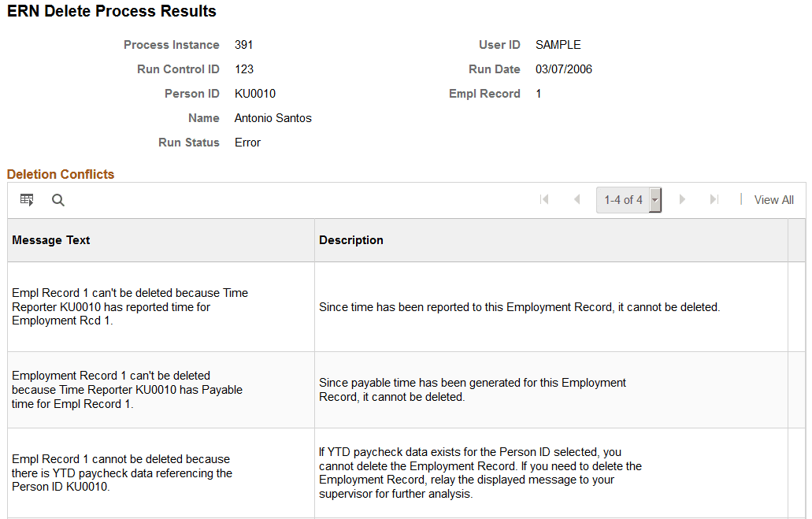
Task: Sort by the Message Text column header
Action: [x=50, y=239]
